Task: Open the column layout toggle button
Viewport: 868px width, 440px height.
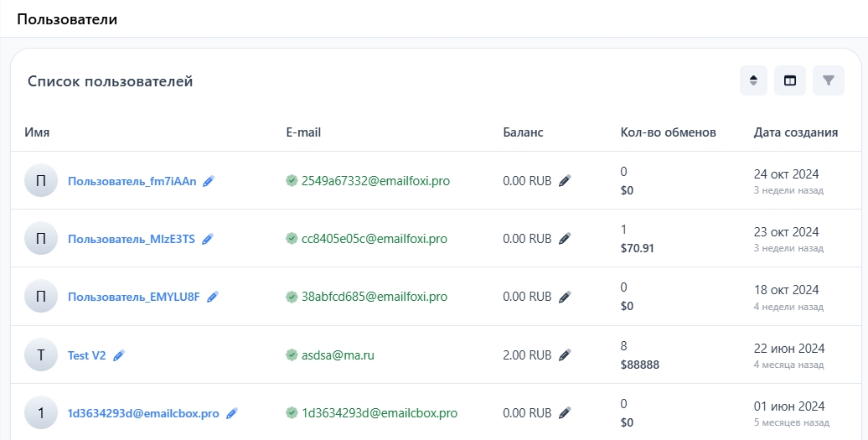Action: 789,80
